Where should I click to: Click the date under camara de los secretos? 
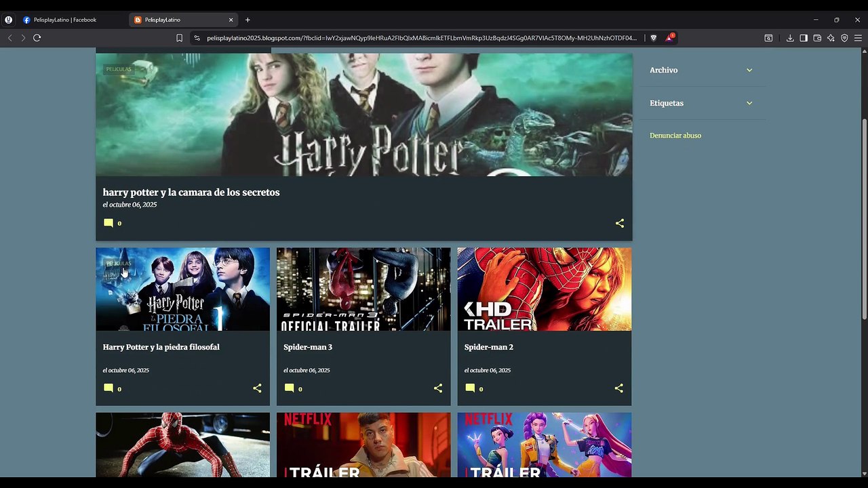130,205
